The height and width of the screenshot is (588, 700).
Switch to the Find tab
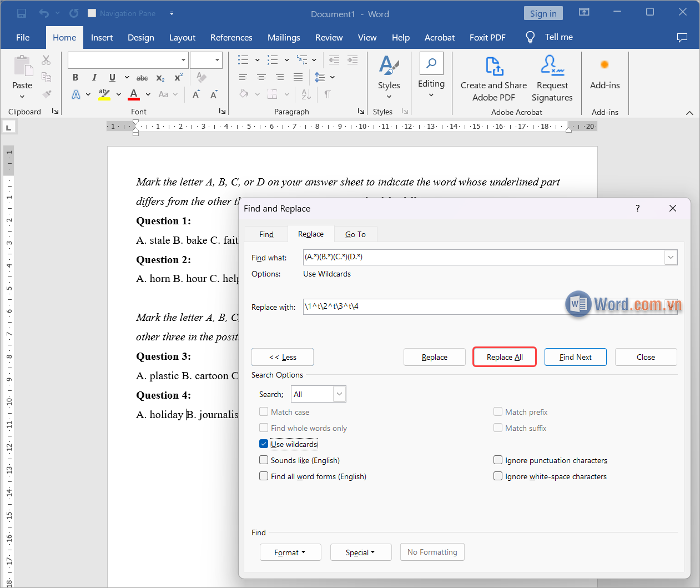click(266, 234)
